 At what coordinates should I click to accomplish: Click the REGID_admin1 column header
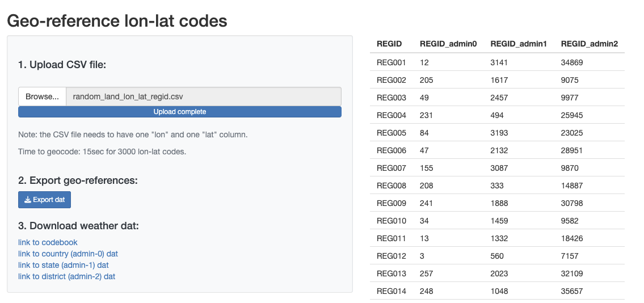pos(519,44)
